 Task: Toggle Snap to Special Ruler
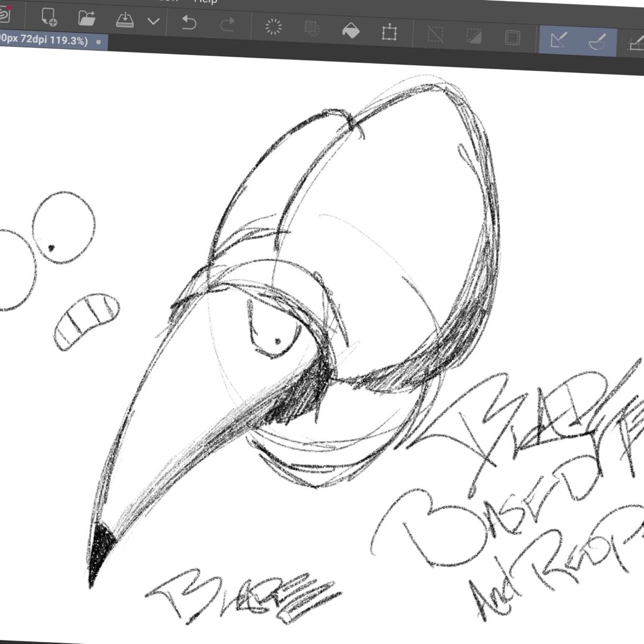[597, 42]
